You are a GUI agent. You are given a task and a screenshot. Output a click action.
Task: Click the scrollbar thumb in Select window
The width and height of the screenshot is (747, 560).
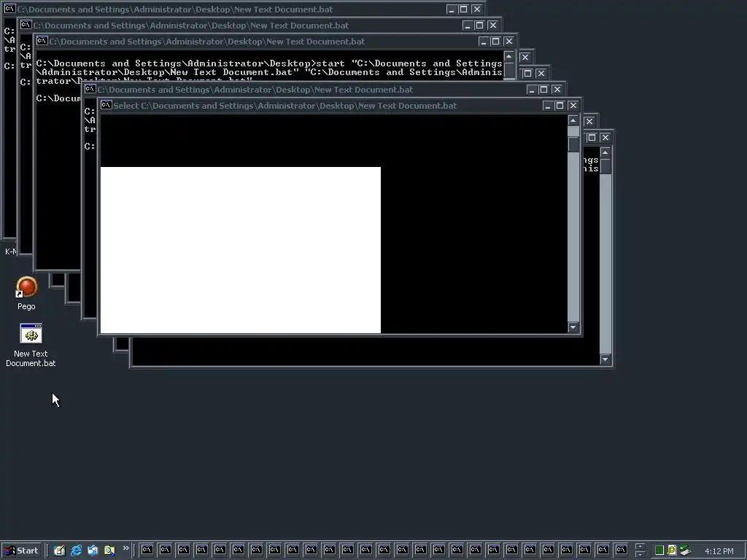click(573, 144)
